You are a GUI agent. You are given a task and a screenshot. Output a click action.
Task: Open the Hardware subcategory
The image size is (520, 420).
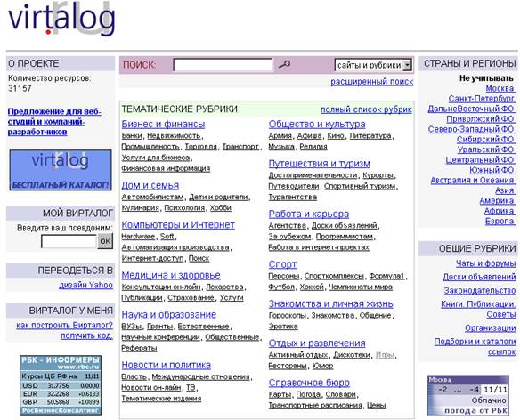coord(138,237)
